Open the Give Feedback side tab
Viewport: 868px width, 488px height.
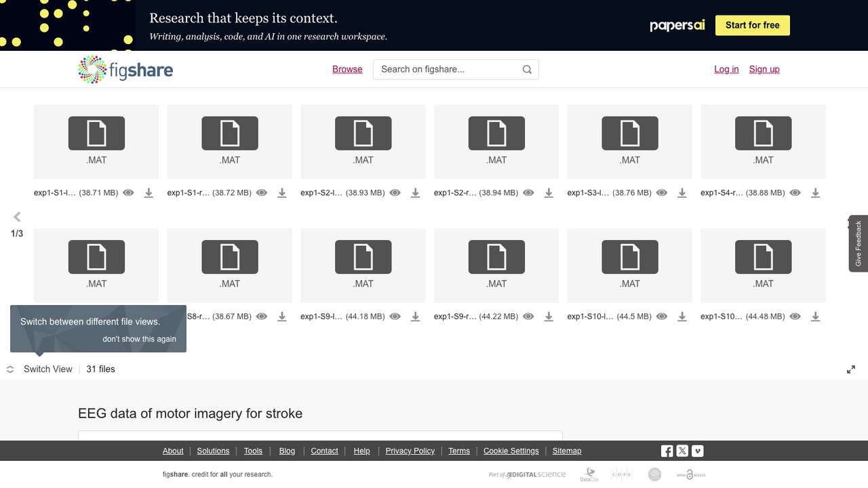click(859, 243)
